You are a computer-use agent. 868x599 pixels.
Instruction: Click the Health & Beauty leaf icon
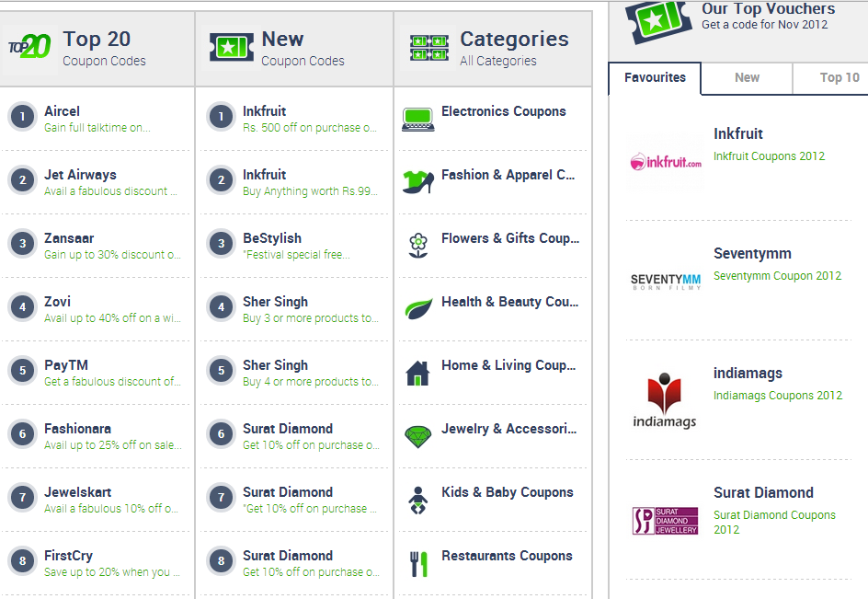point(418,308)
